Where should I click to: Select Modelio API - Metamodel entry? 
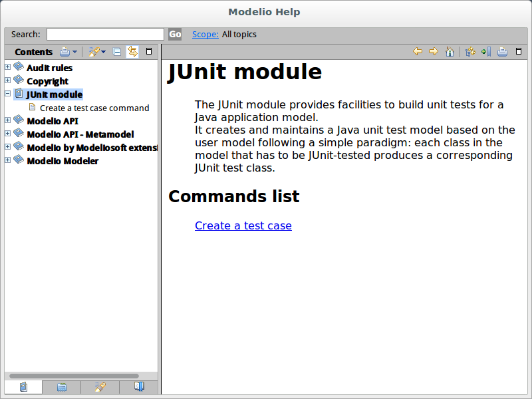(x=80, y=134)
